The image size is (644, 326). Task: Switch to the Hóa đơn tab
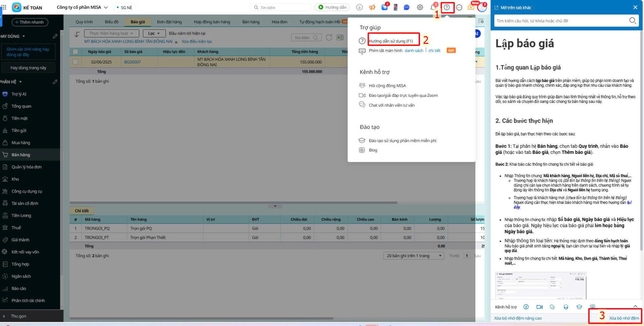coord(279,22)
